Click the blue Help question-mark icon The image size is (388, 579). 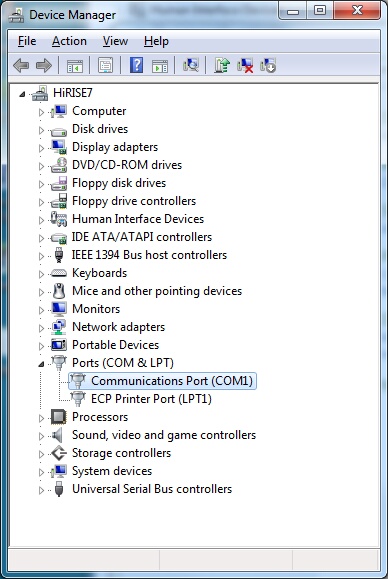pos(136,65)
